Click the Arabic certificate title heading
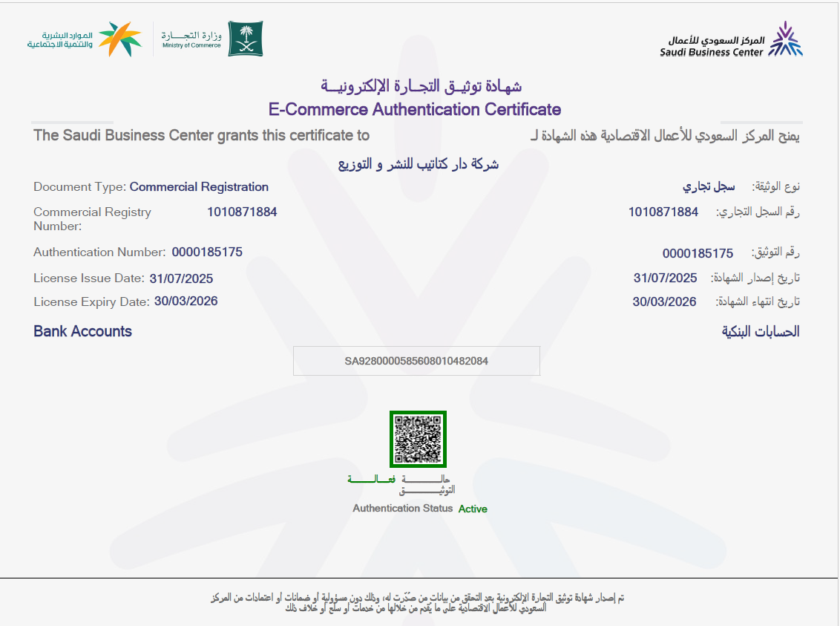The height and width of the screenshot is (626, 840). point(421,86)
